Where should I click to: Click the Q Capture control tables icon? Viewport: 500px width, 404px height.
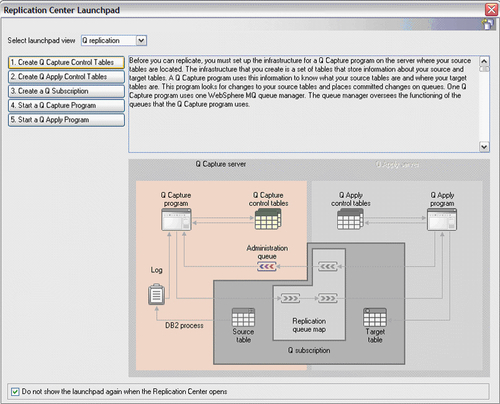click(268, 219)
